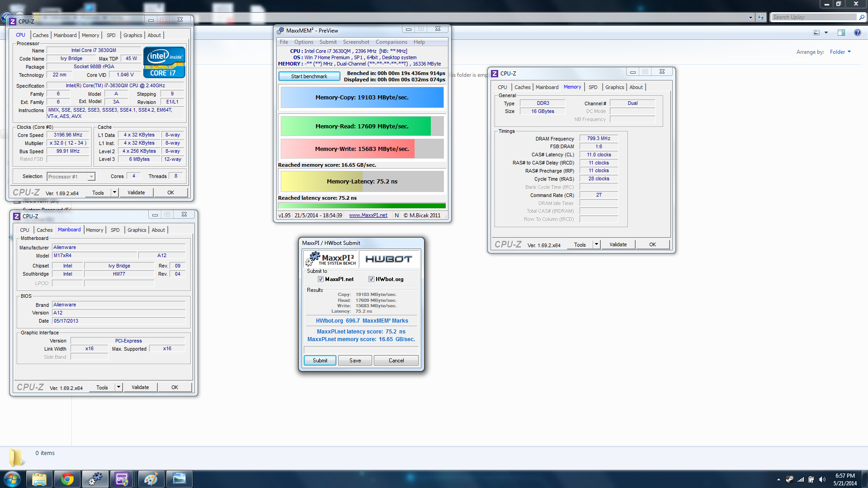Click HWbot.org 696.7 MaxxMEM² Marks text

point(362,321)
